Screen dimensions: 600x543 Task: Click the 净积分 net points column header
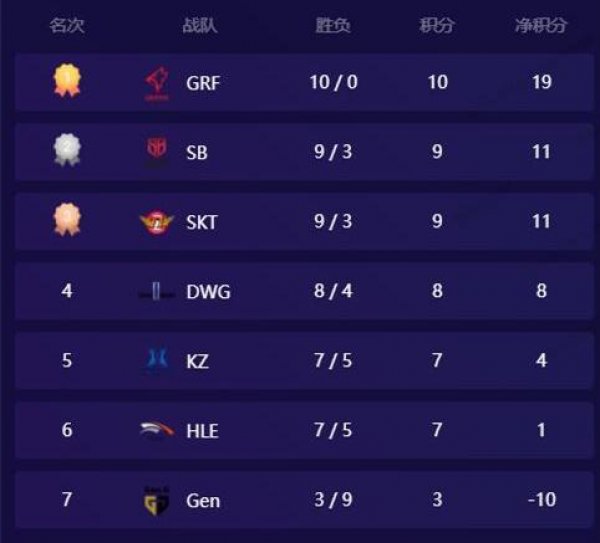541,26
